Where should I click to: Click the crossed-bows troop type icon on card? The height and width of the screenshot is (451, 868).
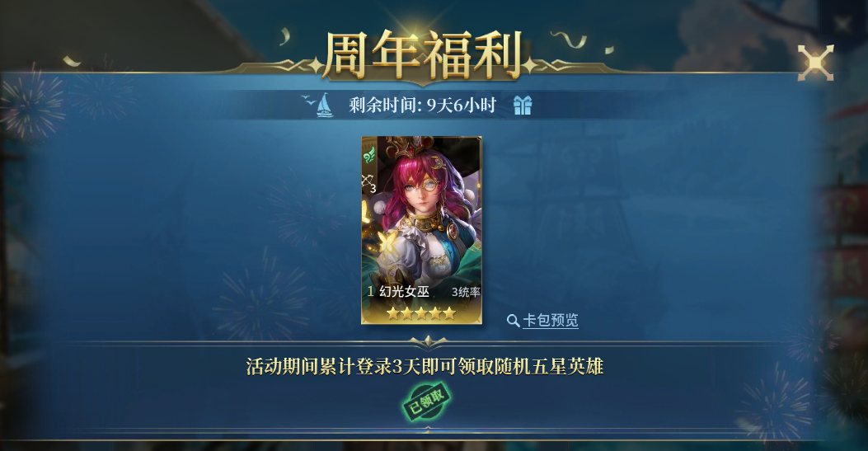click(368, 183)
